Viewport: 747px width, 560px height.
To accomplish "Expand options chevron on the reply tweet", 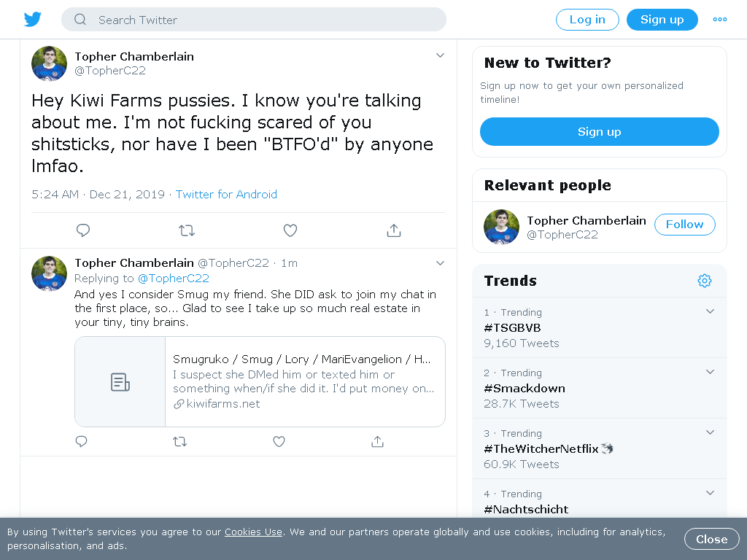I will (x=440, y=262).
